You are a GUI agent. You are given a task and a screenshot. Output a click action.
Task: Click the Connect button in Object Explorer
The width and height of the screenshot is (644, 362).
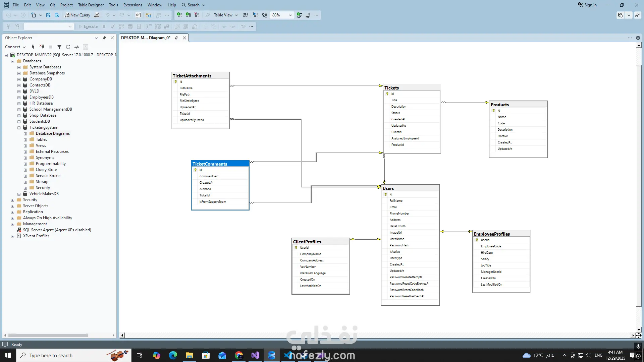tap(13, 47)
